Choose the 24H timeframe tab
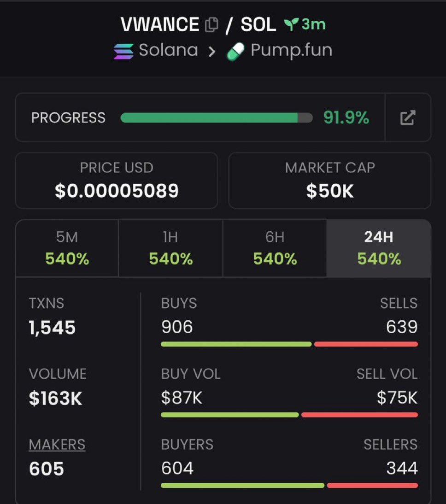Image resolution: width=446 pixels, height=504 pixels. (x=379, y=248)
